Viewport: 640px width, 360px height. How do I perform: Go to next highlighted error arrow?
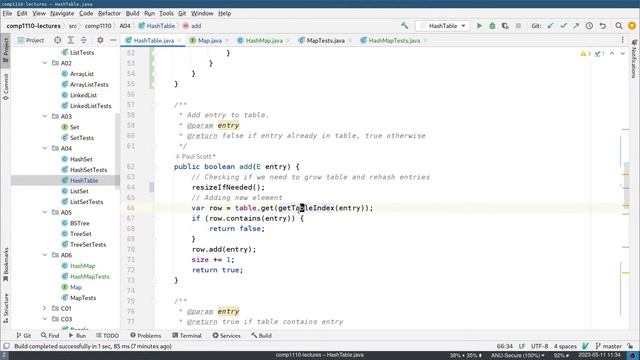click(x=622, y=53)
